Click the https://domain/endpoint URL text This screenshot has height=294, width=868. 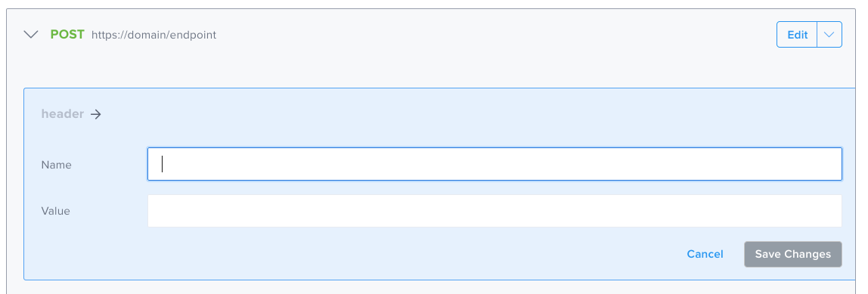click(154, 35)
